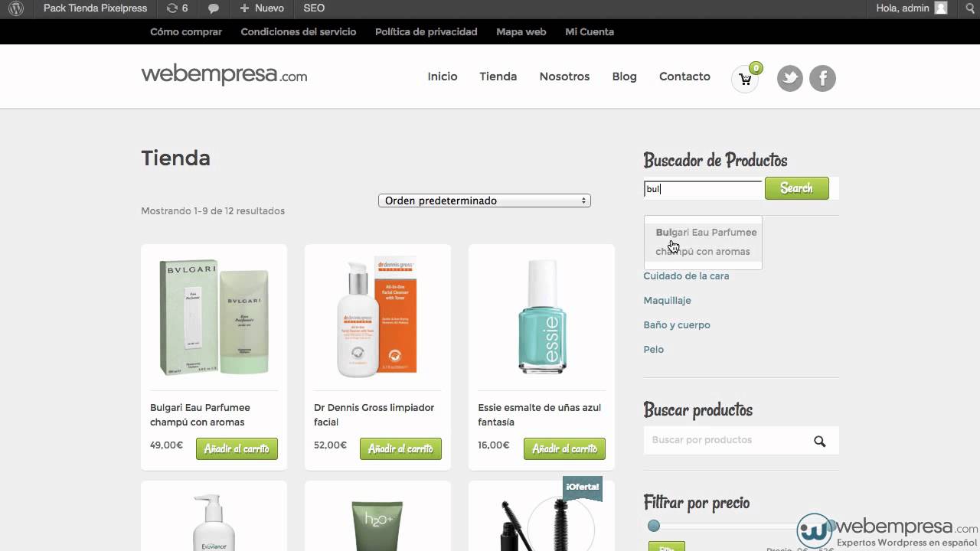Open Condiciones del servicio link
The height and width of the screenshot is (551, 980).
[299, 31]
